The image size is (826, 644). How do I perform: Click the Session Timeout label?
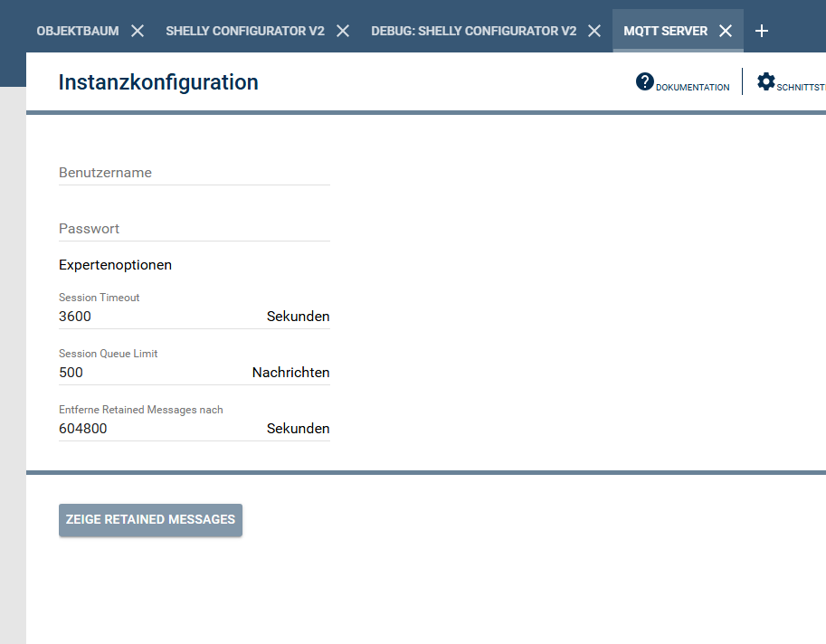99,298
